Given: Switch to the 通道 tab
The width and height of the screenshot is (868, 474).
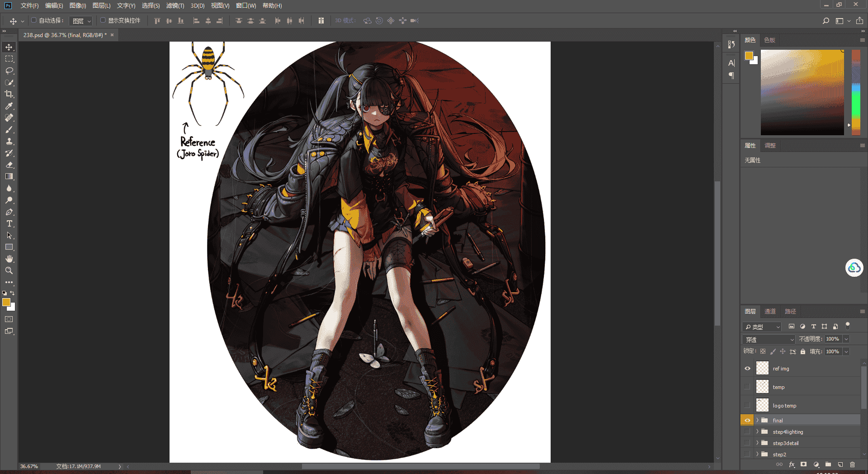Looking at the screenshot, I should tap(770, 312).
